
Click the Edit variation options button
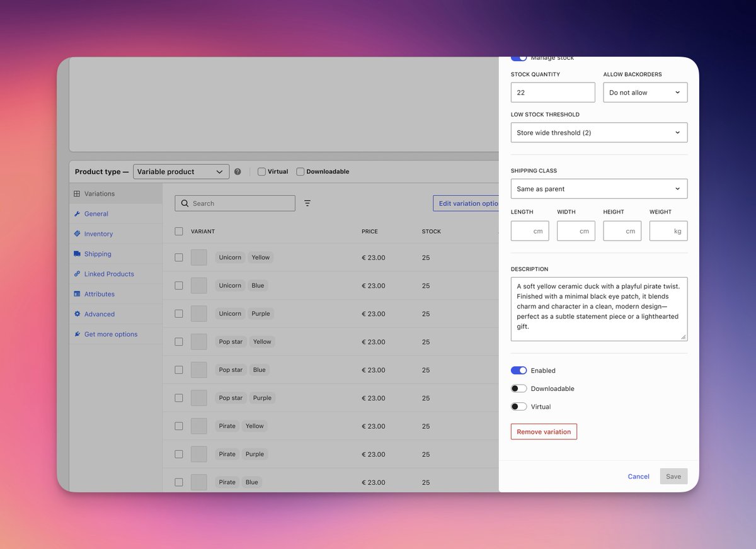pos(466,203)
